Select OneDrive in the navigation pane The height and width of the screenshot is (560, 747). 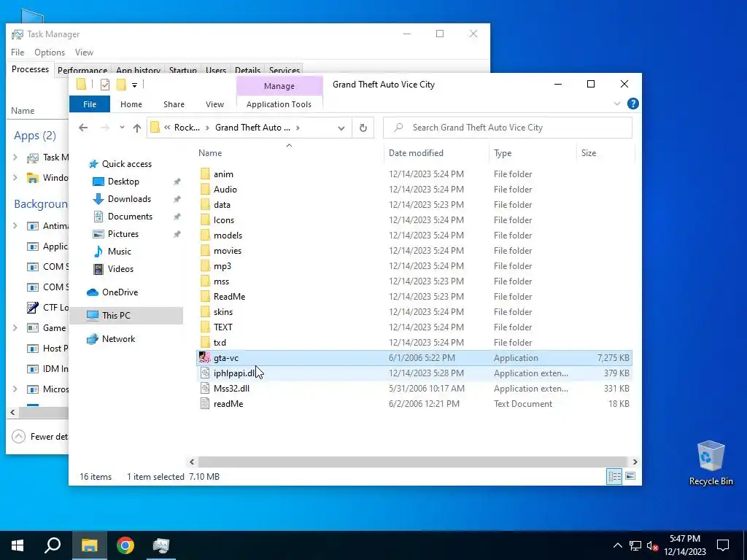[120, 292]
